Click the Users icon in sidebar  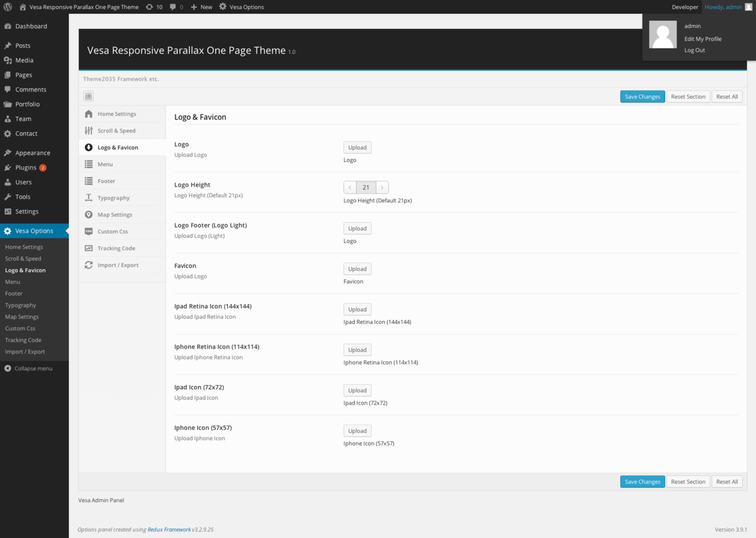[8, 182]
